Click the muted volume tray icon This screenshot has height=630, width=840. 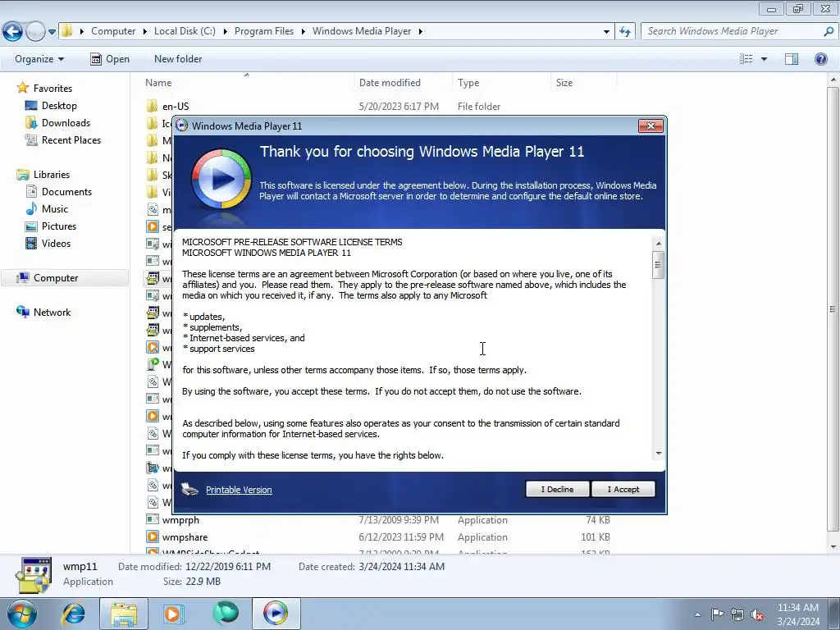(757, 614)
